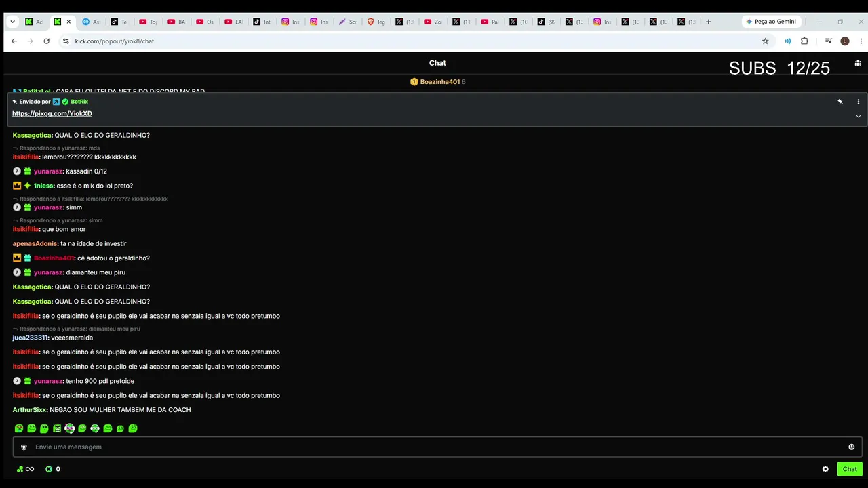868x488 pixels.
Task: Click the 'SUBS 12/25' overlay text
Action: tap(779, 68)
